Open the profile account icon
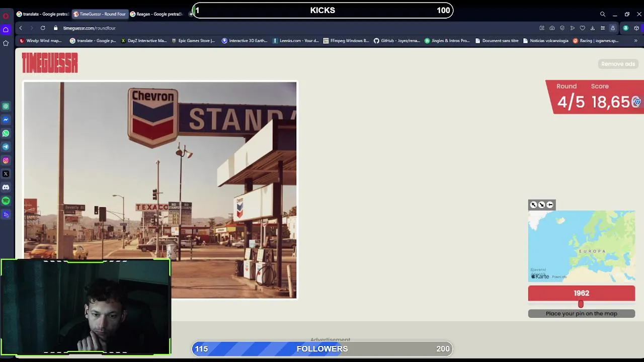 pyautogui.click(x=613, y=28)
